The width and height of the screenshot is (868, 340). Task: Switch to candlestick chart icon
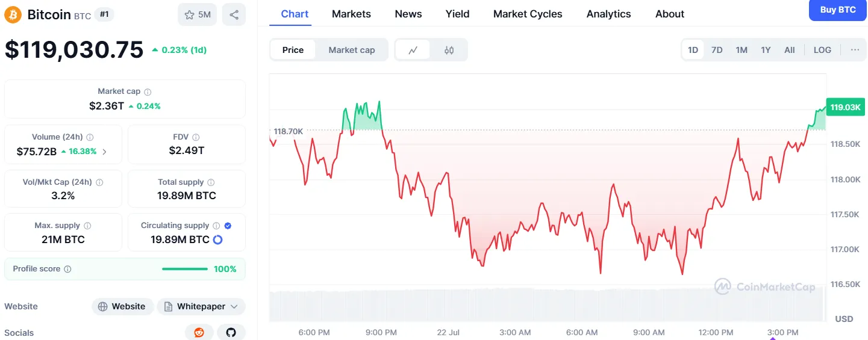(449, 50)
